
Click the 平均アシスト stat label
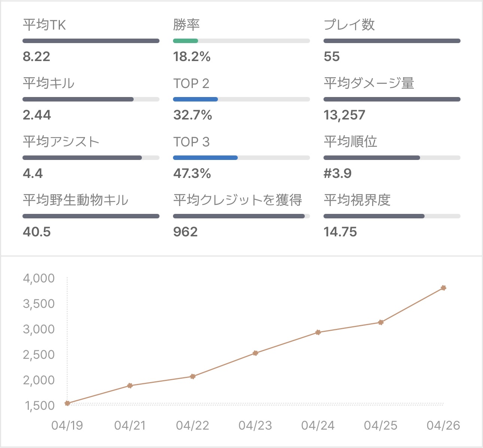coord(61,142)
